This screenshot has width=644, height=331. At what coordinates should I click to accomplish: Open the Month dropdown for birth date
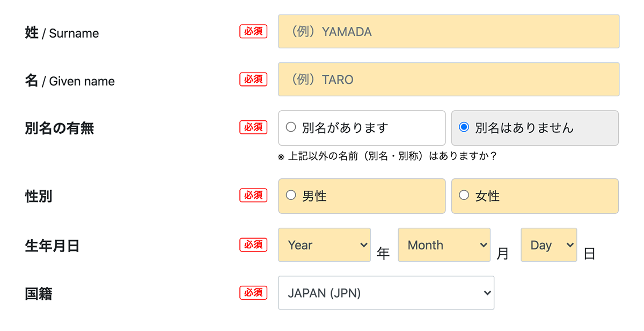point(444,244)
